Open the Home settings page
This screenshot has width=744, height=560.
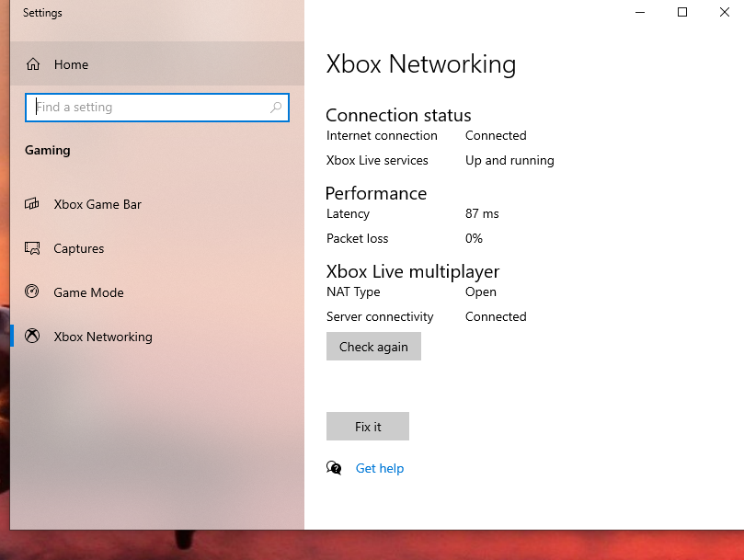pyautogui.click(x=157, y=63)
